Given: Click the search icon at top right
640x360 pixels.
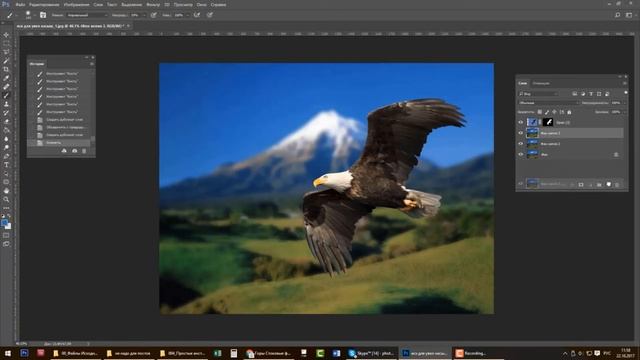Looking at the screenshot, I should tap(618, 15).
